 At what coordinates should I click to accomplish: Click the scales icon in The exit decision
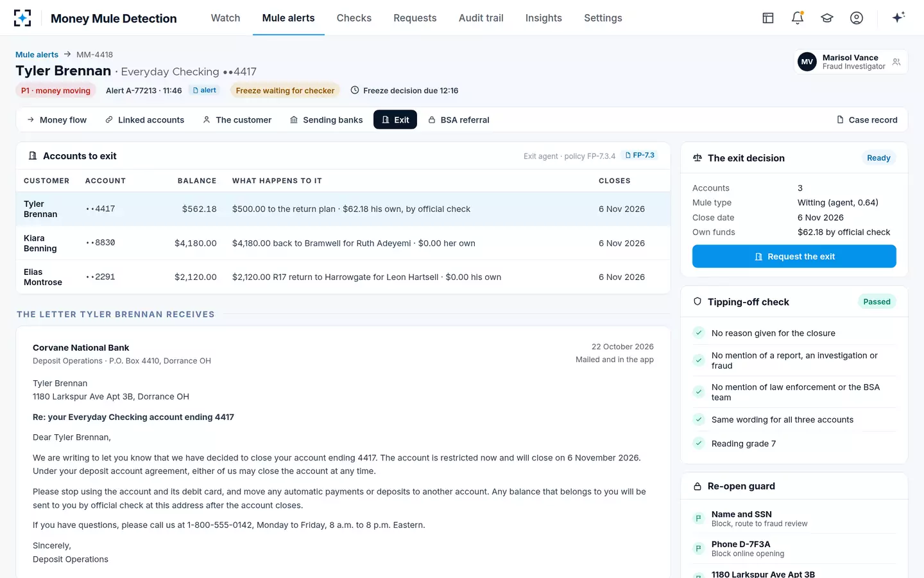[697, 158]
